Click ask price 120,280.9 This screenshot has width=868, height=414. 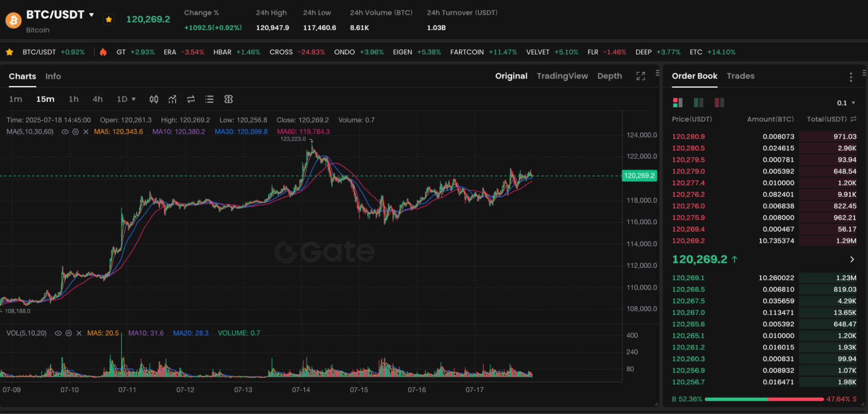pos(688,136)
